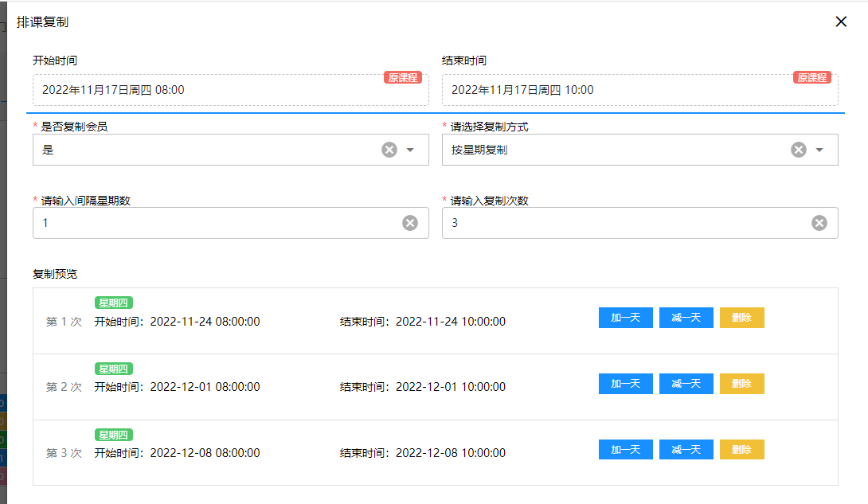Delete the 第3次 copy on 2022-12-08
This screenshot has width=868, height=504.
tap(741, 450)
